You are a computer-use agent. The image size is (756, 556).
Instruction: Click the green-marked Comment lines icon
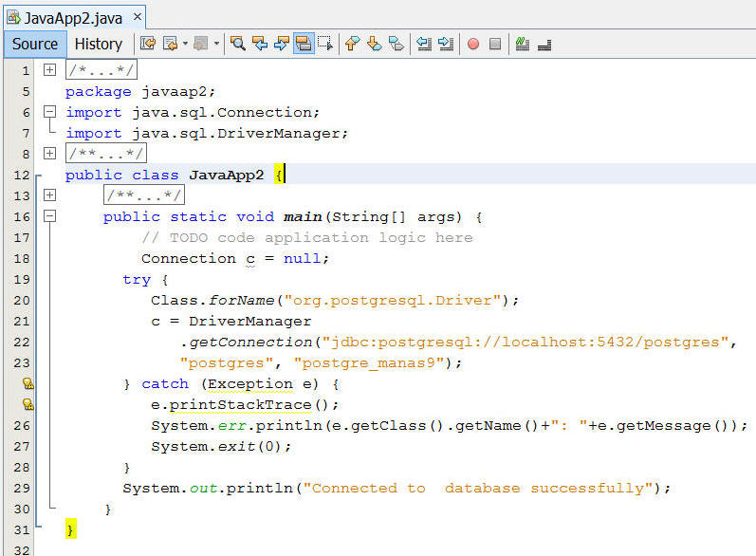click(x=522, y=44)
